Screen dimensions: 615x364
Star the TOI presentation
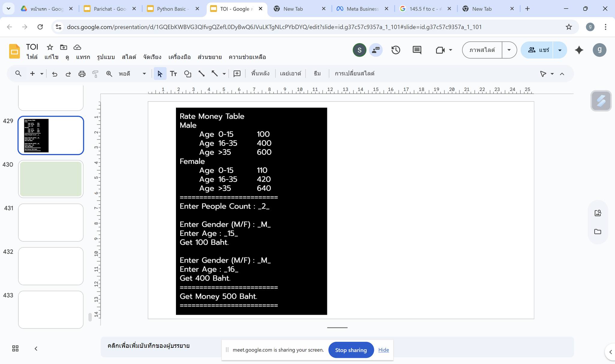coord(50,47)
